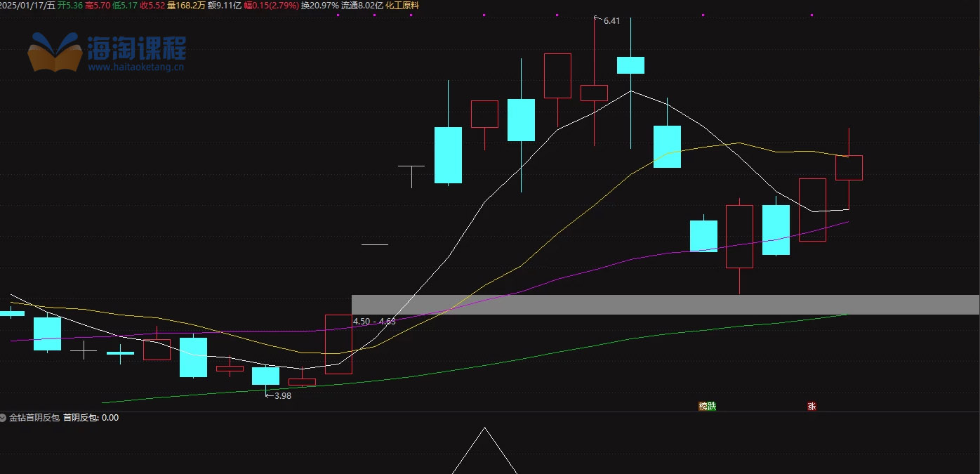Image resolution: width=980 pixels, height=474 pixels.
Task: Click the 金钻首阴反包 indicator name
Action: [34, 417]
